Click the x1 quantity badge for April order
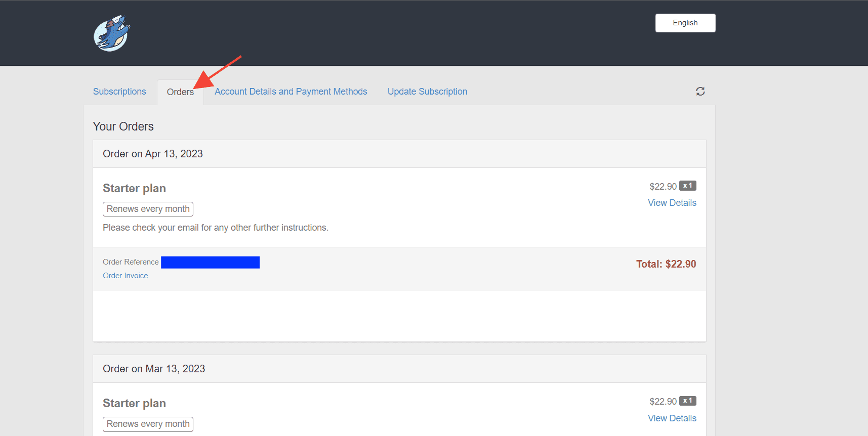The height and width of the screenshot is (436, 868). click(x=687, y=186)
